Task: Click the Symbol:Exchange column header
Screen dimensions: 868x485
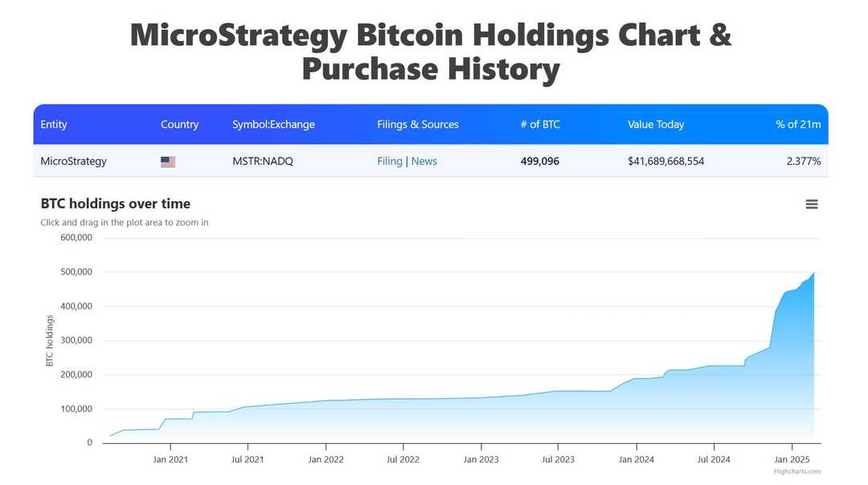Action: click(272, 124)
